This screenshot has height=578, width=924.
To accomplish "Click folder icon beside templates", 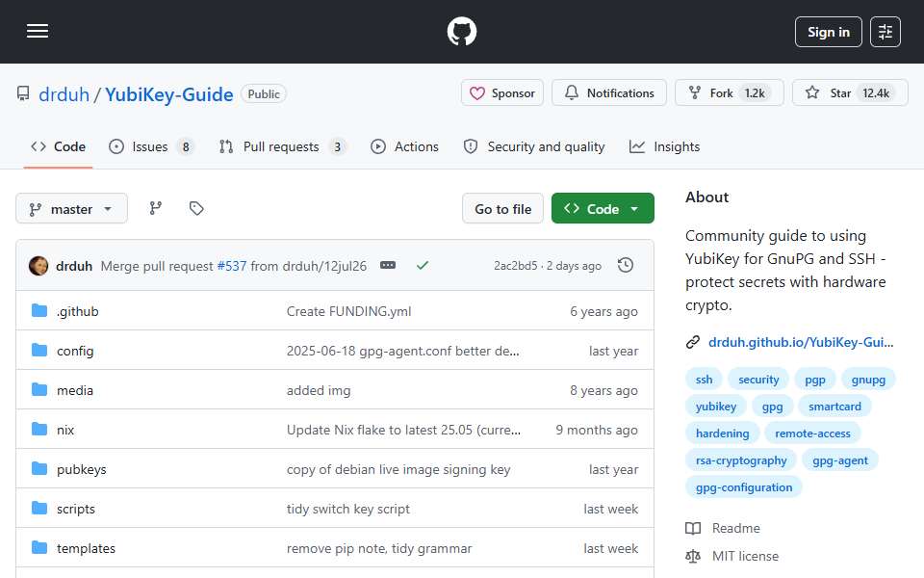I will (38, 547).
